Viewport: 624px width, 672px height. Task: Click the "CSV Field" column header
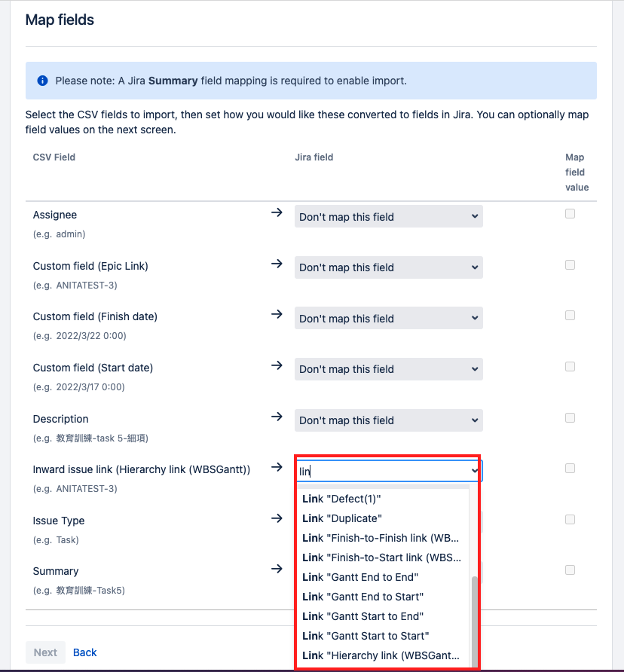point(54,157)
